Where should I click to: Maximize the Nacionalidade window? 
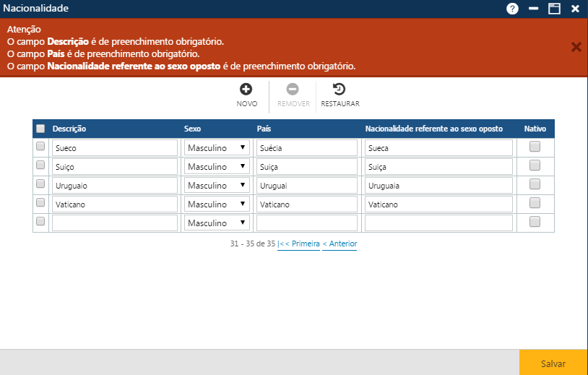(554, 9)
